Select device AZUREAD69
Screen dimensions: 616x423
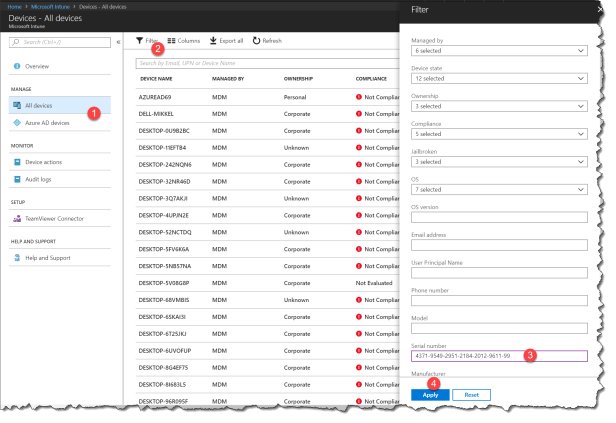coord(155,97)
